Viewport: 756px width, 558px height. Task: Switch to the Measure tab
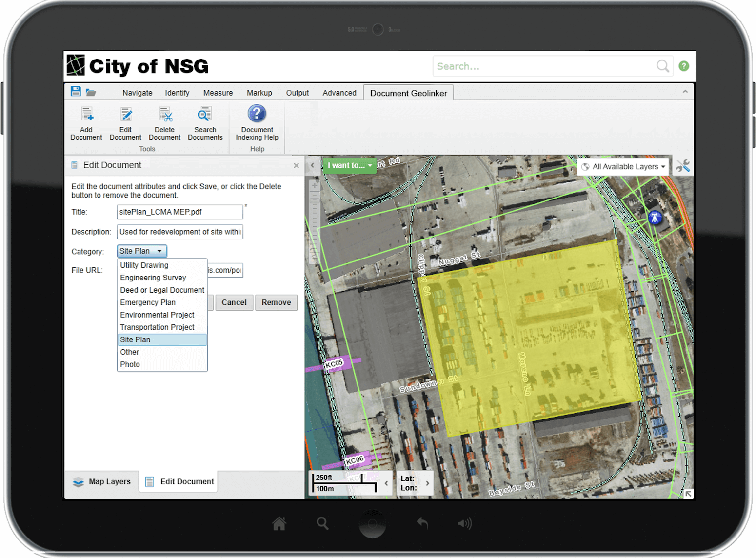(218, 93)
